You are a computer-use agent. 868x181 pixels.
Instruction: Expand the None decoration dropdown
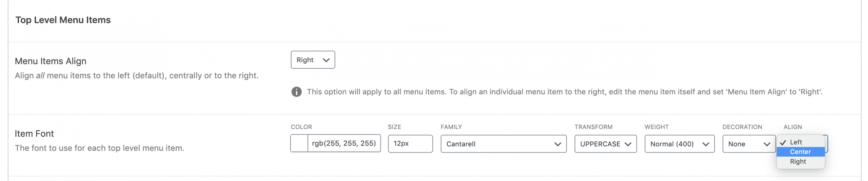(748, 144)
